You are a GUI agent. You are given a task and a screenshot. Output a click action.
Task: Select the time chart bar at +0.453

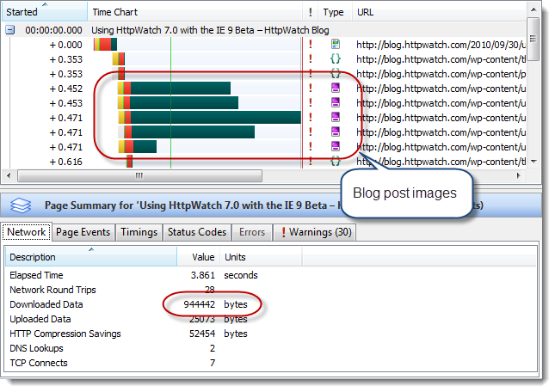point(178,103)
